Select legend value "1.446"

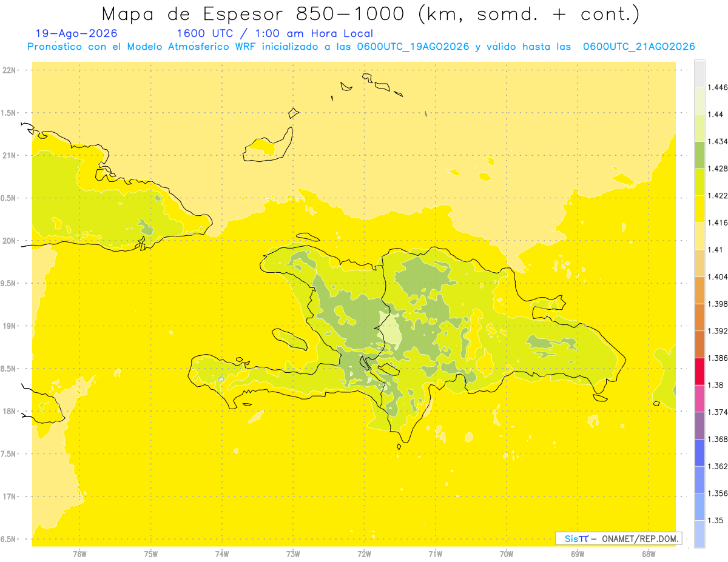coord(717,87)
